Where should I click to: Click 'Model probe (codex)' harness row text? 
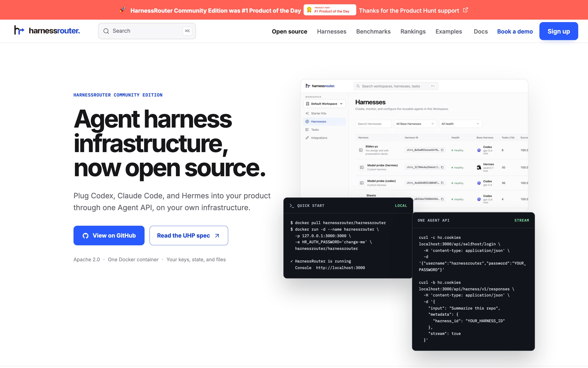381,181
